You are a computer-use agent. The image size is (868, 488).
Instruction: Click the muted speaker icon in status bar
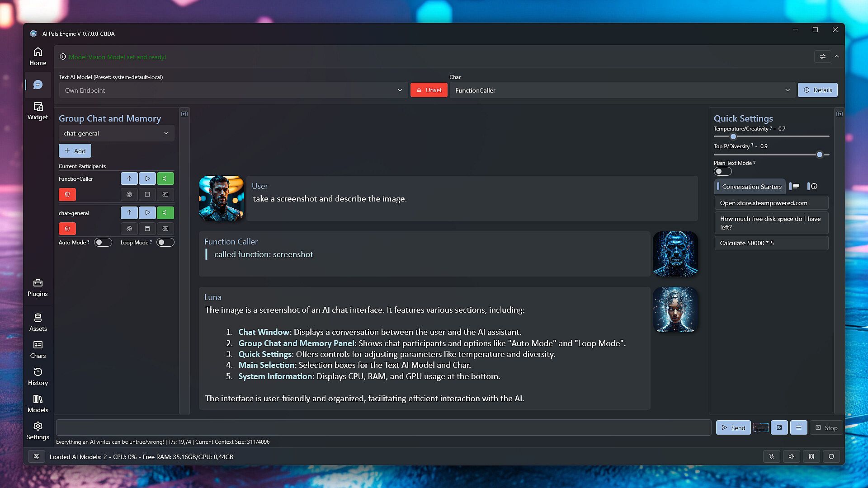[792, 456]
